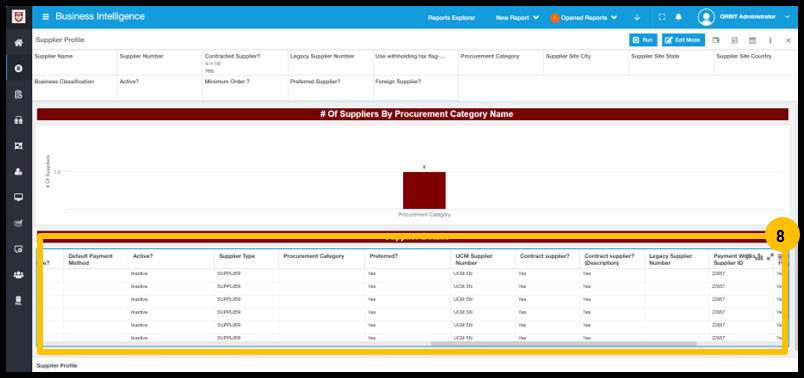Toggle fullscreen mode from the header

[662, 17]
